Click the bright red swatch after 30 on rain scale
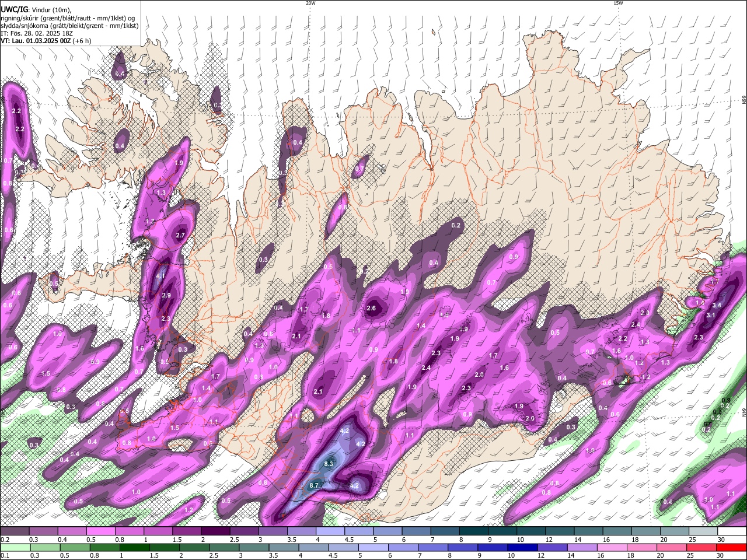Viewport: 747px width, 560px height. 732,547
